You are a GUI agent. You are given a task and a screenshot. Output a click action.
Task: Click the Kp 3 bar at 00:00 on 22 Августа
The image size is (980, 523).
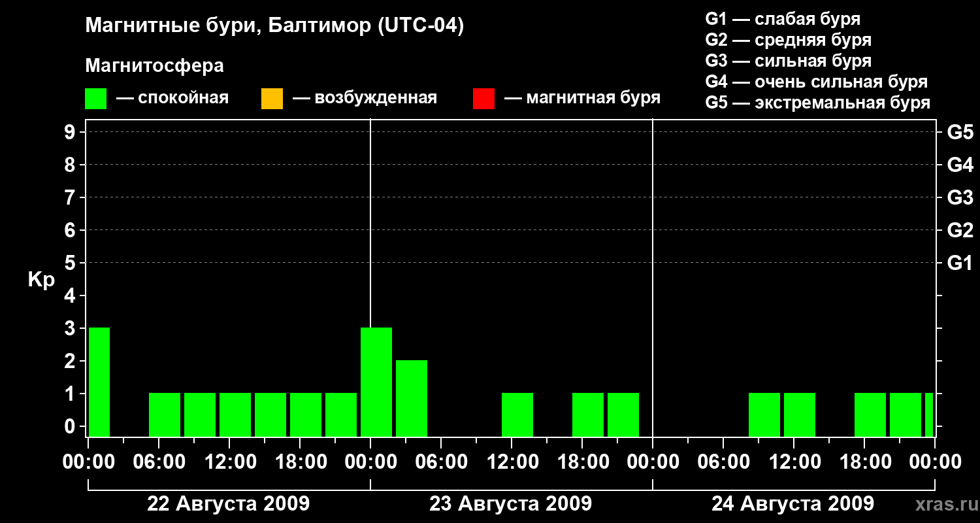(99, 382)
